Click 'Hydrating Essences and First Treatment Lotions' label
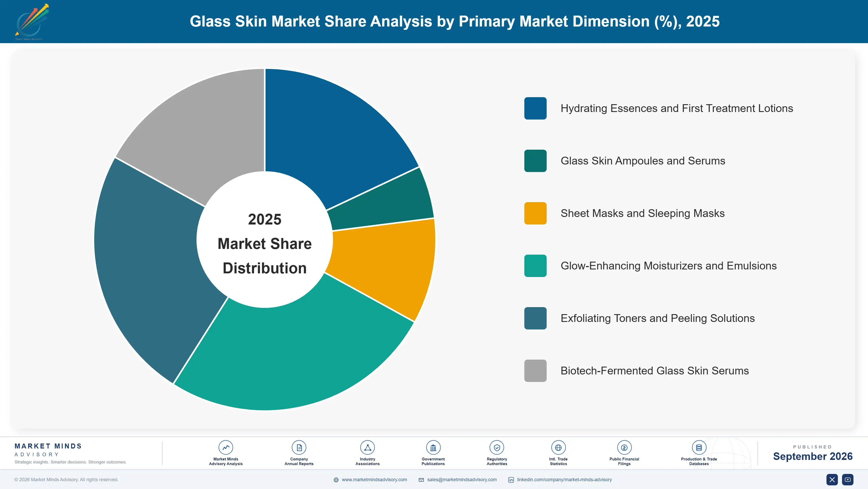868x489 pixels. coord(677,108)
